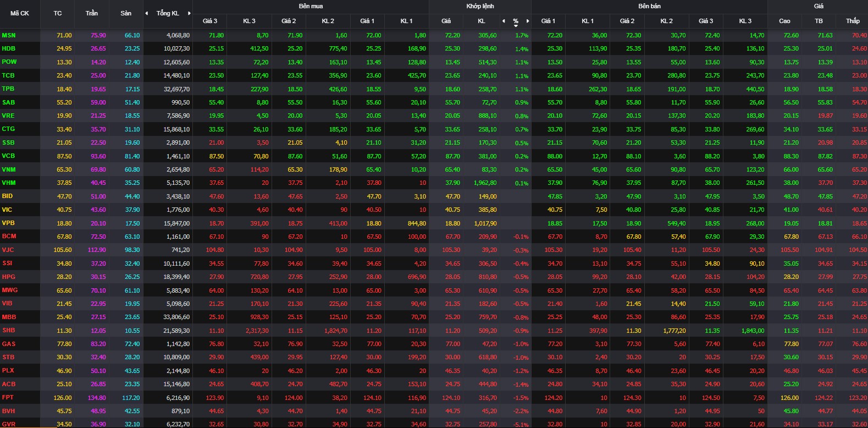Open the MSN stock symbol

click(x=9, y=35)
